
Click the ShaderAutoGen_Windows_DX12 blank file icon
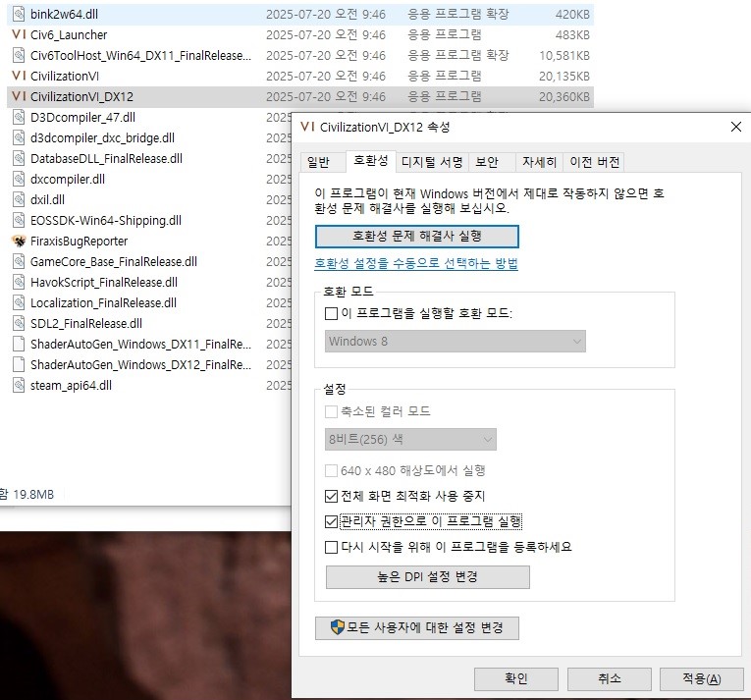click(19, 364)
